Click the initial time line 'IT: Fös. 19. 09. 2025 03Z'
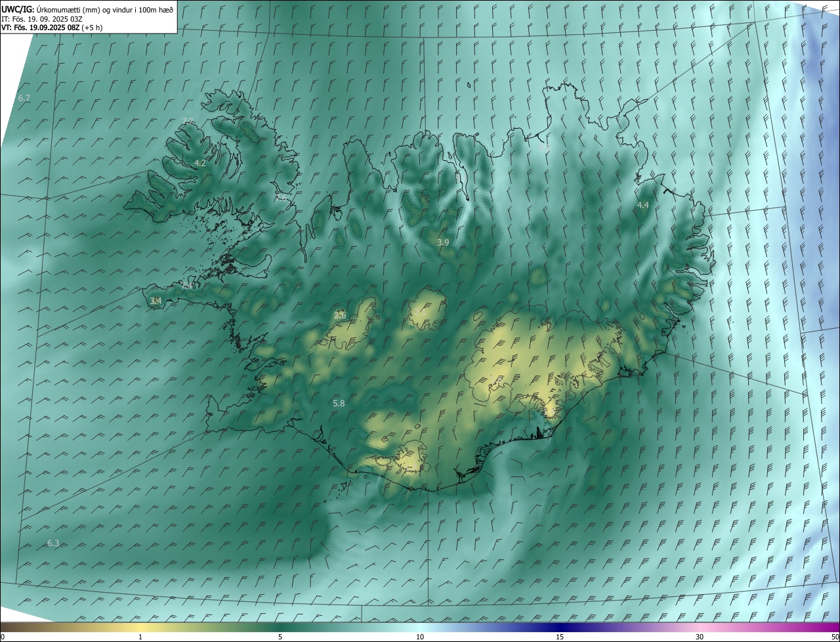Viewport: 840px width, 642px height. click(42, 19)
